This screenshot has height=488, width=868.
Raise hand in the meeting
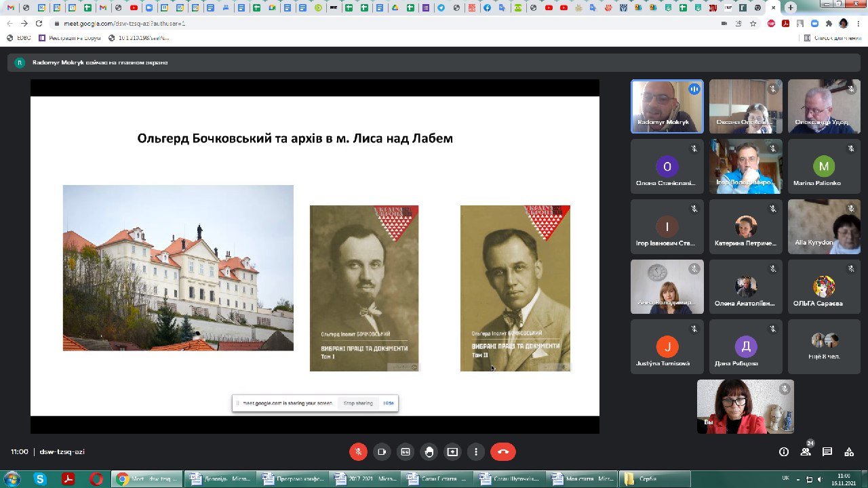point(429,451)
